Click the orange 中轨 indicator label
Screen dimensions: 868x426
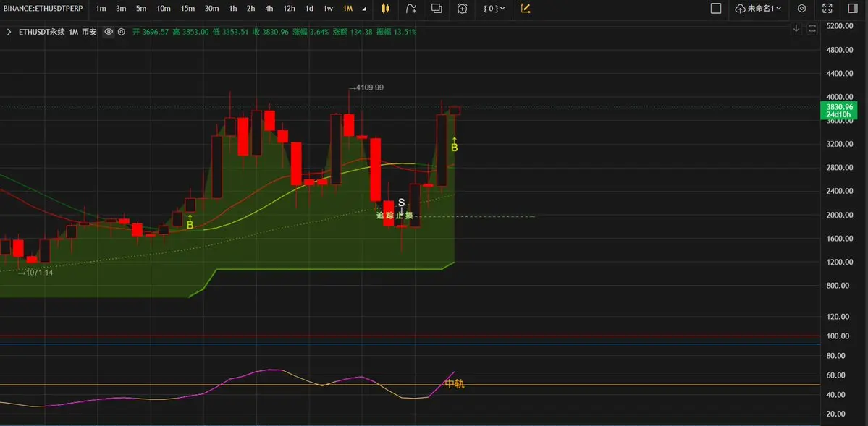click(x=455, y=384)
